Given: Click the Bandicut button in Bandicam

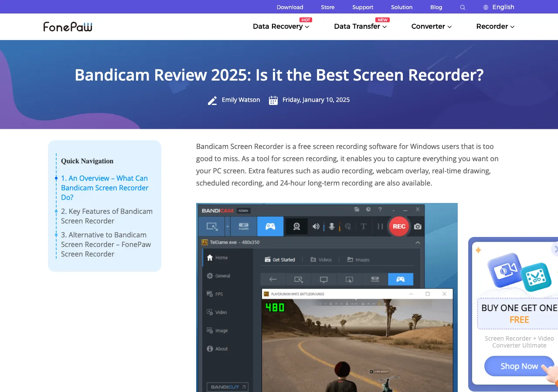Looking at the screenshot, I should pyautogui.click(x=227, y=387).
